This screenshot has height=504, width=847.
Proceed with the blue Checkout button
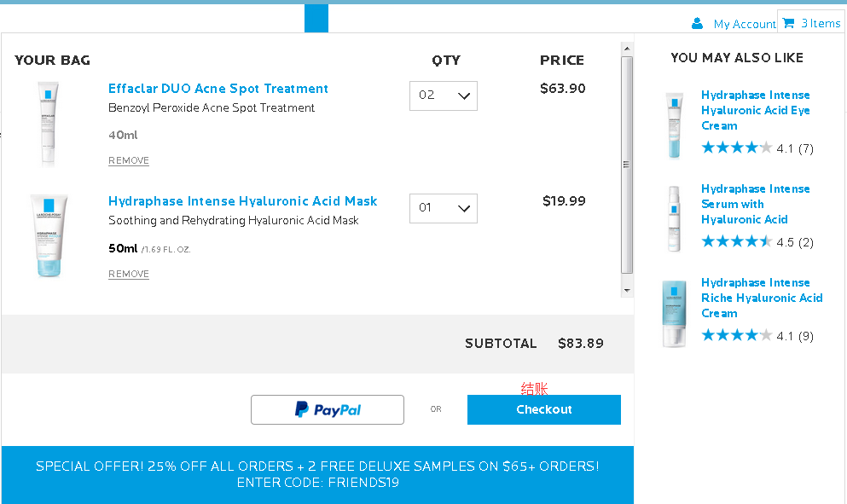click(x=543, y=410)
